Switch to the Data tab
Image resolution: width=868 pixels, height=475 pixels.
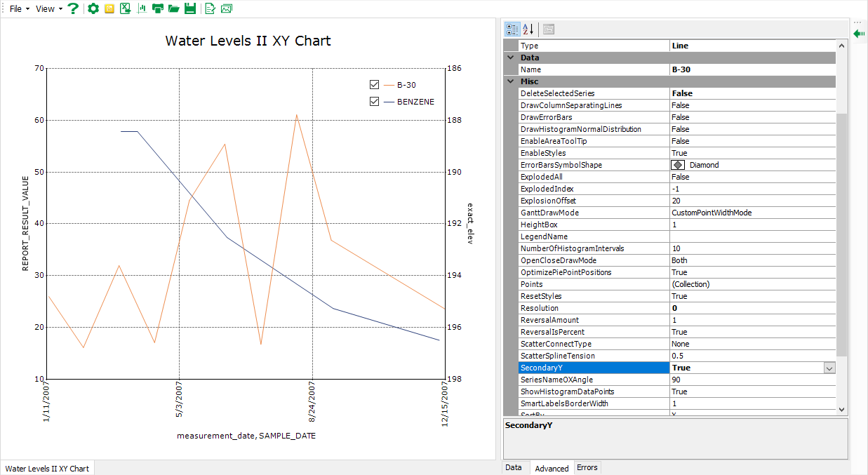point(514,467)
